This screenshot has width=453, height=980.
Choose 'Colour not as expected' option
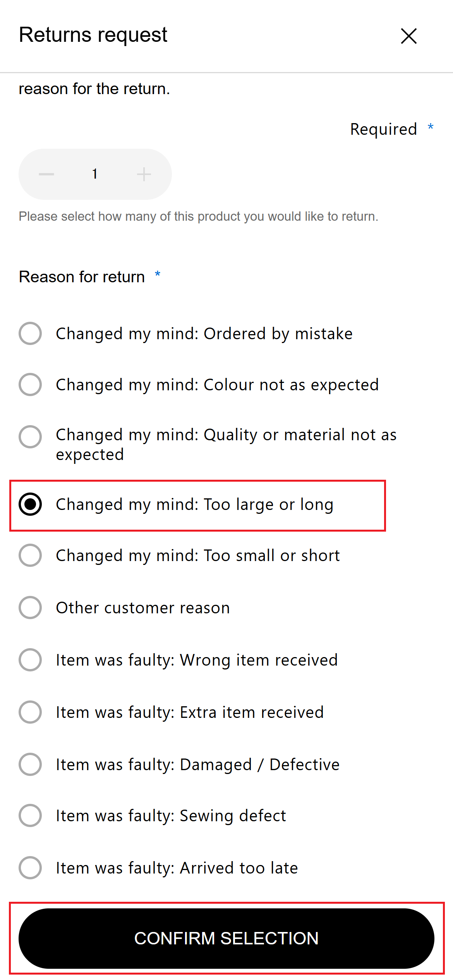(30, 384)
